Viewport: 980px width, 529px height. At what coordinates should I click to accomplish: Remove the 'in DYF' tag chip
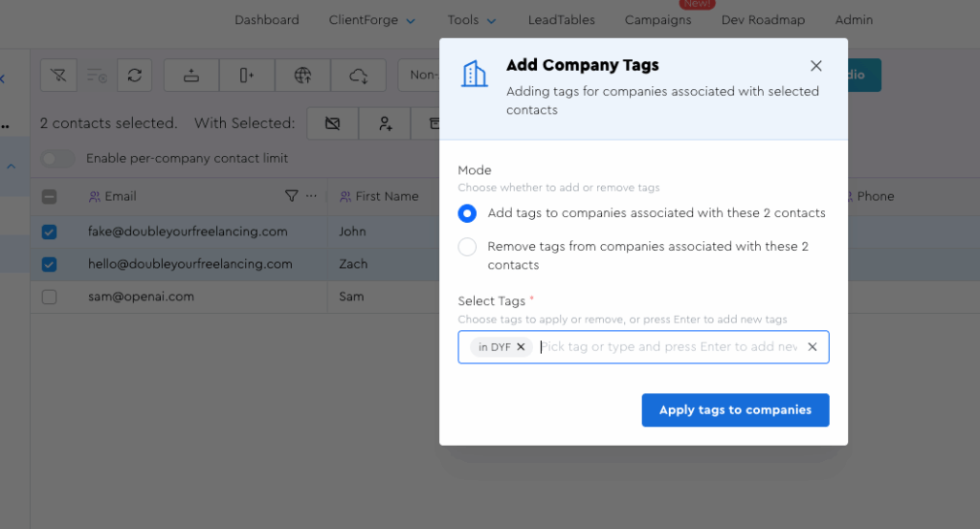coord(521,347)
